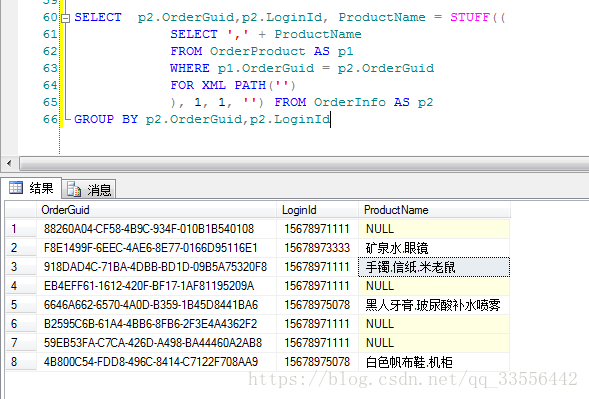
Task: Click the editor's left horizontal scroll arrow
Action: (9, 163)
